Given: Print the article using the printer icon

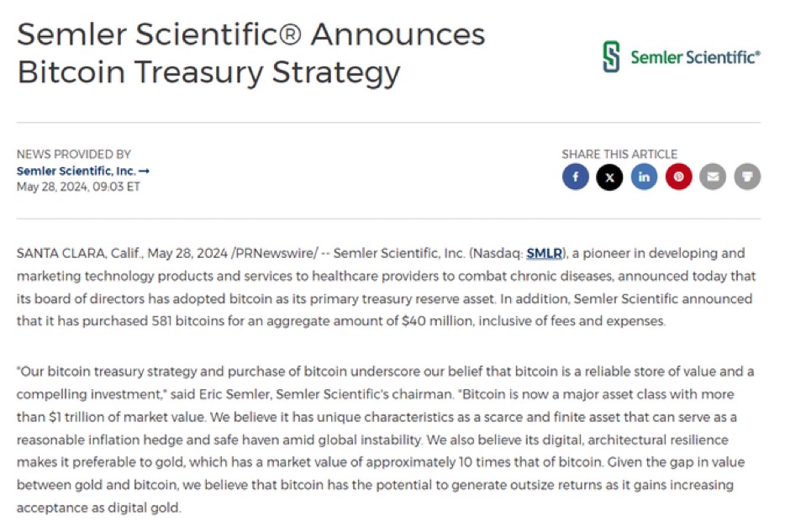Looking at the screenshot, I should pyautogui.click(x=747, y=177).
